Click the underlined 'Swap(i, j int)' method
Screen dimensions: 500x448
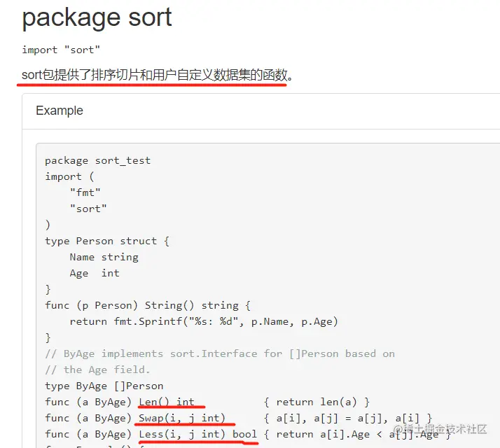coord(182,418)
